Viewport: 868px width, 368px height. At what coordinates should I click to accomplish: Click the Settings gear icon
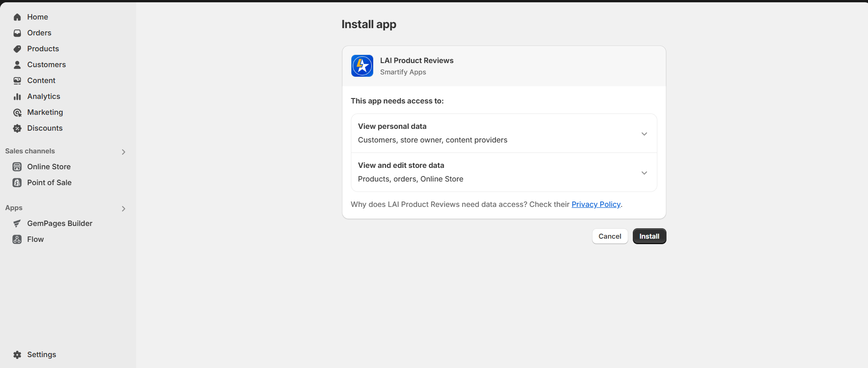tap(17, 355)
